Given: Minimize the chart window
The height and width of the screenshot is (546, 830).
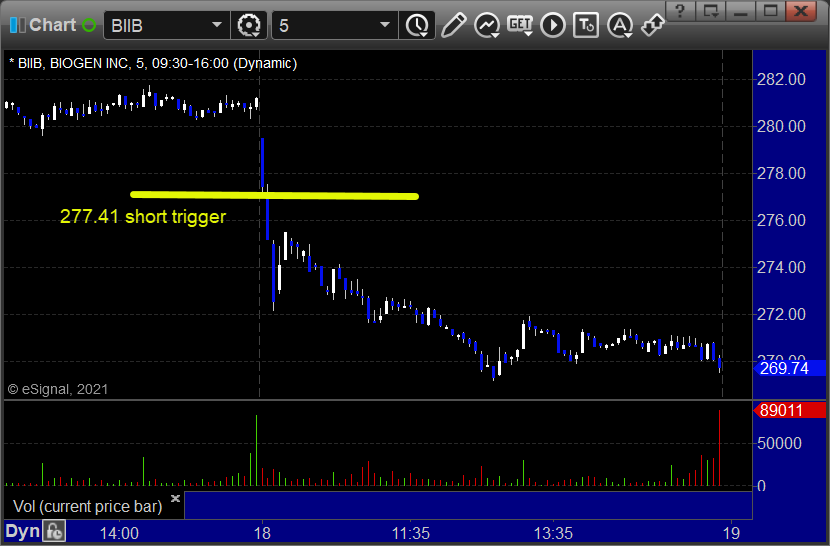Looking at the screenshot, I should click(x=741, y=11).
